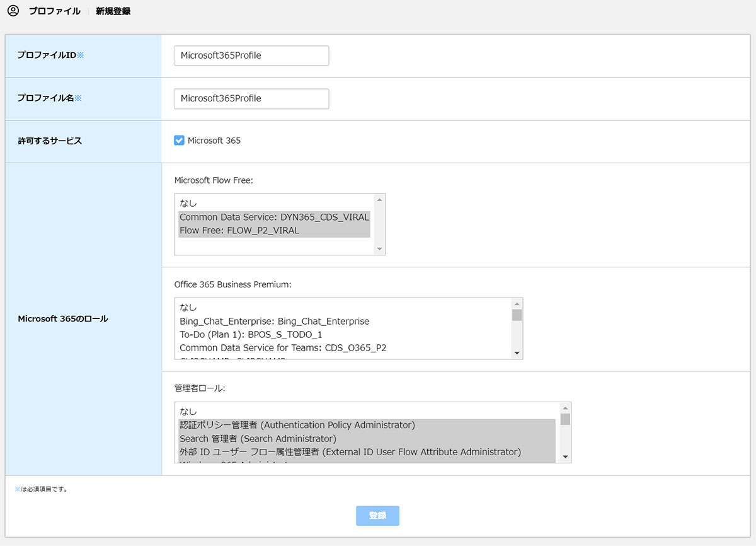
Task: Select External ID User Flow Attribute Administrator
Action: pos(367,452)
